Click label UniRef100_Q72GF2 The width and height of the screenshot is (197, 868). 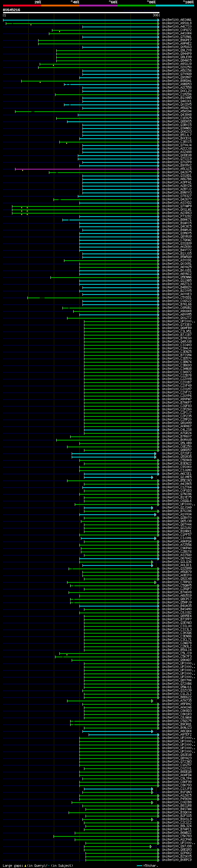coord(176,454)
